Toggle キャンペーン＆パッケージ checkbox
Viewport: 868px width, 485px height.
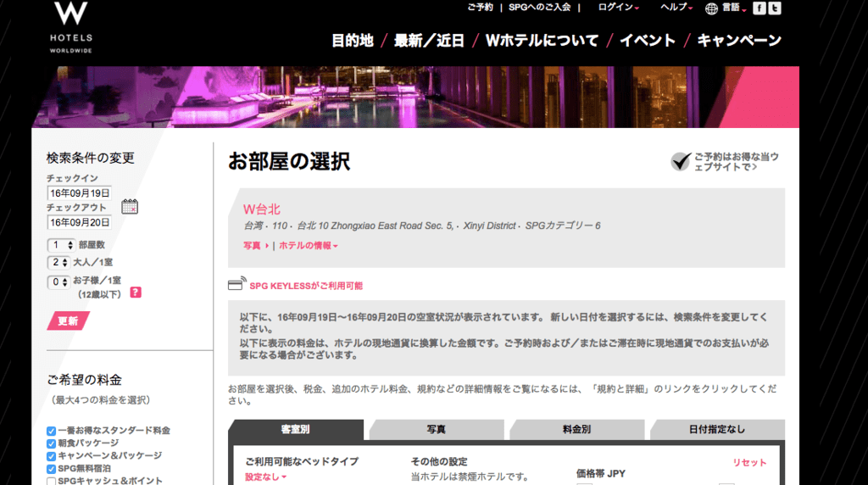[52, 456]
